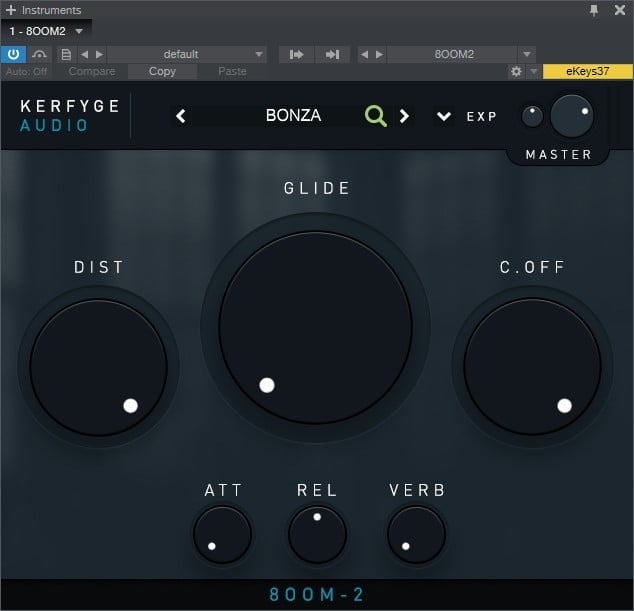
Task: Expand the preset list chevron beside EXP
Action: click(x=444, y=116)
